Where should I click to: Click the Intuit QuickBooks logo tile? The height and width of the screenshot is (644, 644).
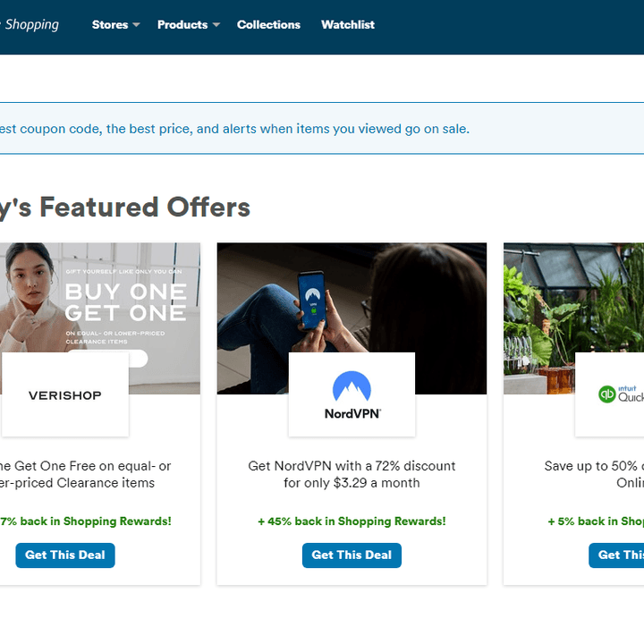click(609, 394)
